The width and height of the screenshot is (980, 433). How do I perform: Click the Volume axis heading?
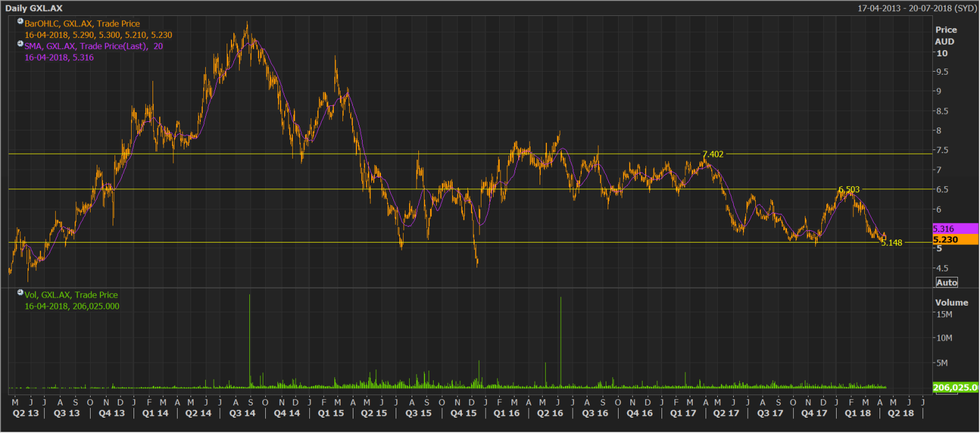(951, 303)
